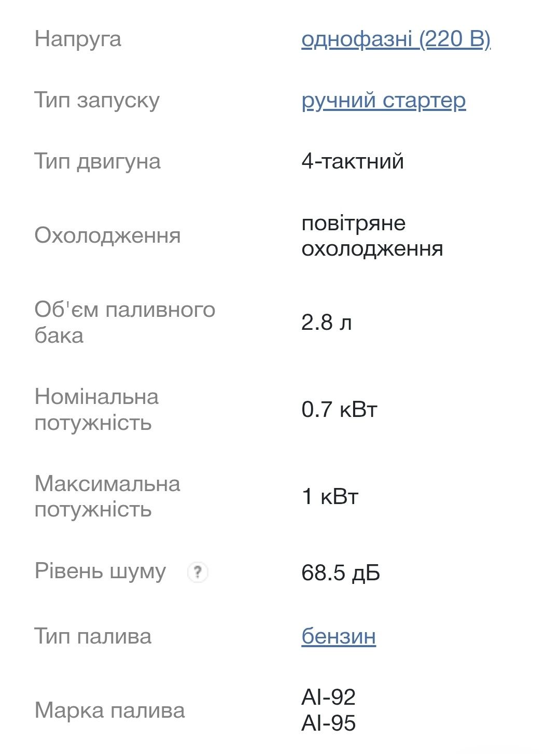
Task: Click the Максимальна потужність label
Action: pyautogui.click(x=107, y=497)
